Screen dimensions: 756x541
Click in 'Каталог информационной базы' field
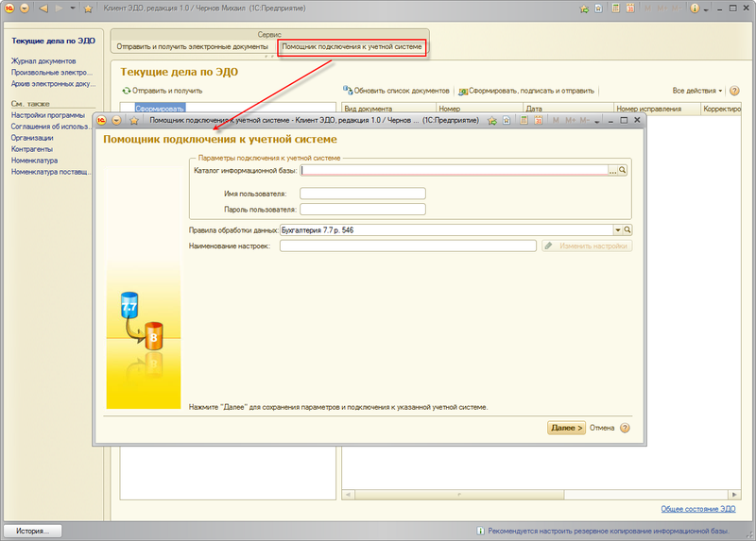[454, 170]
